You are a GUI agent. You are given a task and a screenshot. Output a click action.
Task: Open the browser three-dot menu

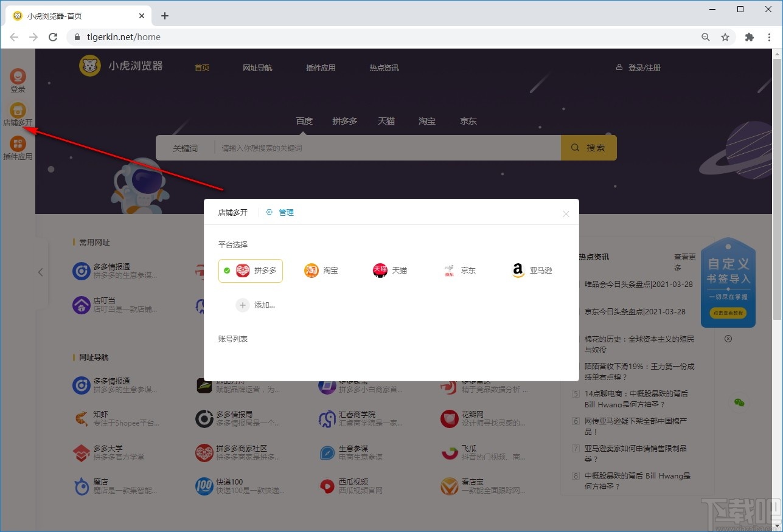(x=770, y=37)
